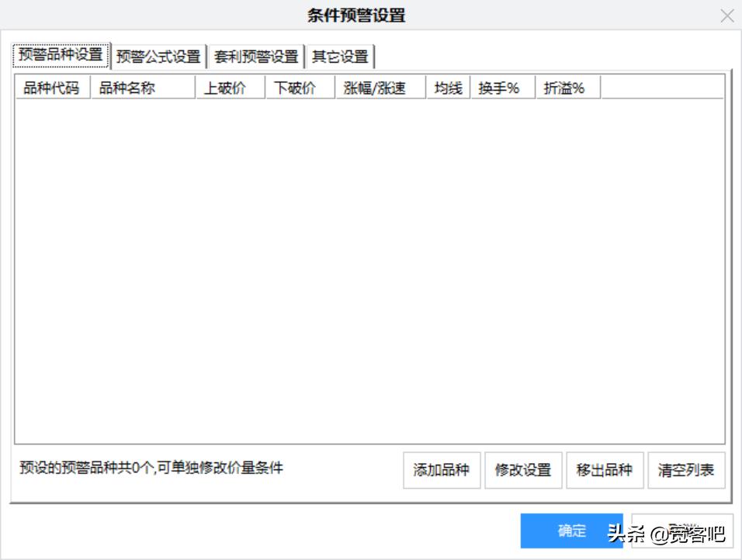Confirm settings with the 确定 button
Screen dimensions: 742x560
click(572, 531)
